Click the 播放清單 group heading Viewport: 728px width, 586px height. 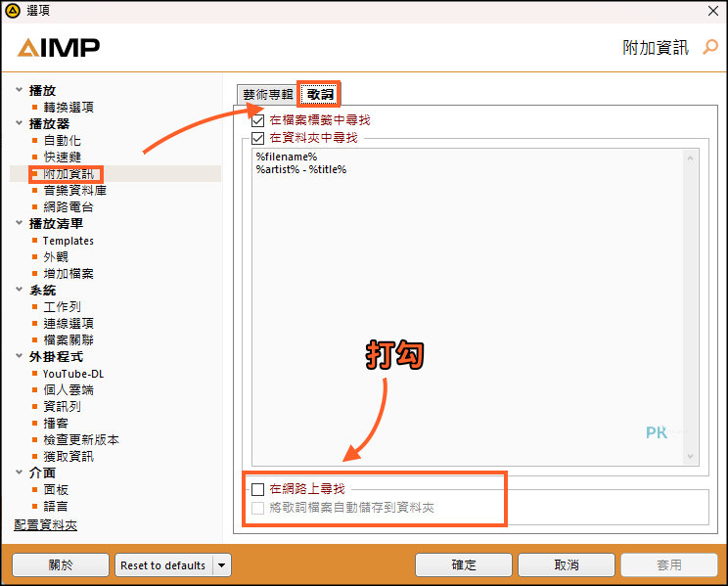pos(56,224)
